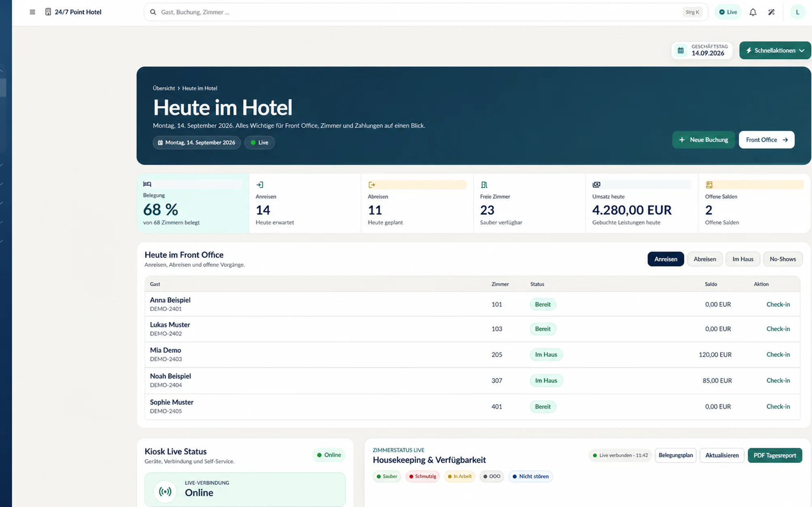Click the Aktualisieren button
Screen dimensions: 812x507
click(722, 456)
